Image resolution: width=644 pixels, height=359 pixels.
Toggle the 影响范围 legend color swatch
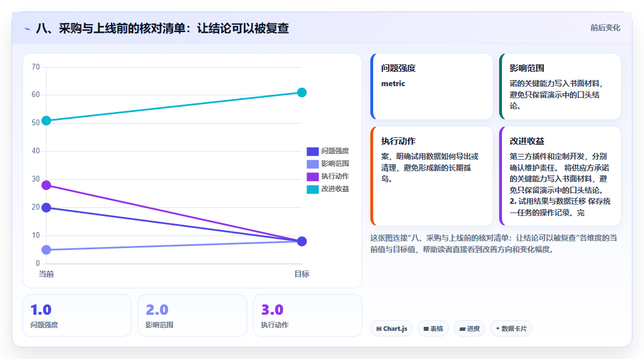click(x=313, y=164)
